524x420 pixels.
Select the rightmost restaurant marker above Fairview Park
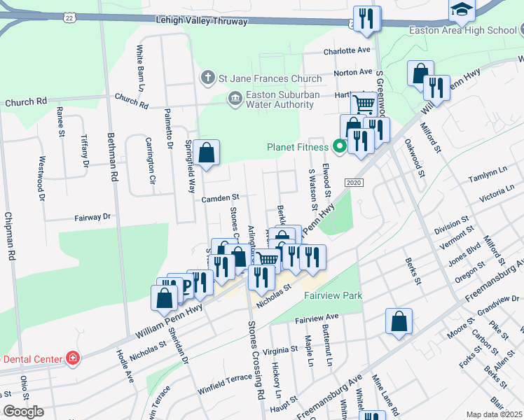pos(313,258)
